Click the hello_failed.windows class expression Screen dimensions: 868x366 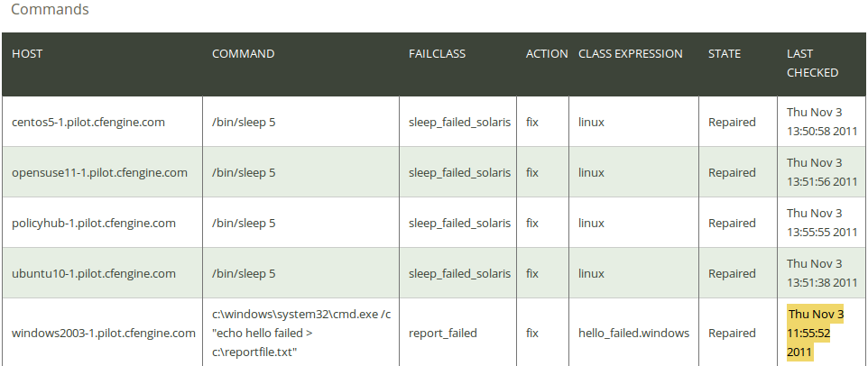(x=633, y=333)
